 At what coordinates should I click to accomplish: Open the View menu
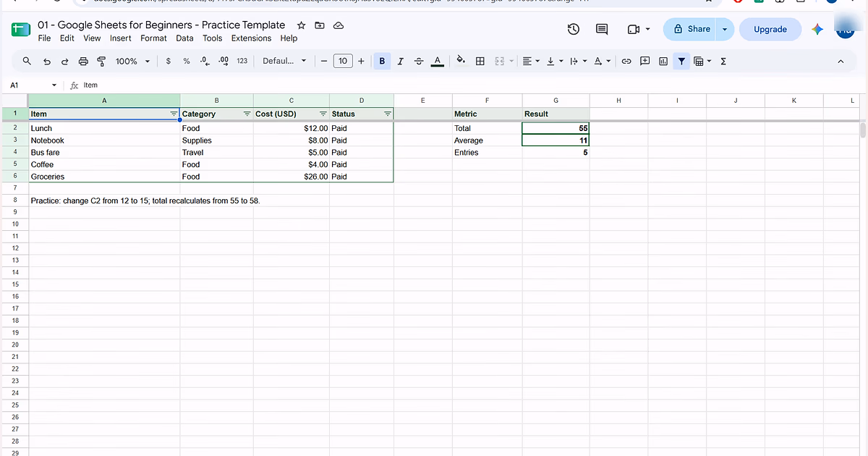click(x=92, y=38)
